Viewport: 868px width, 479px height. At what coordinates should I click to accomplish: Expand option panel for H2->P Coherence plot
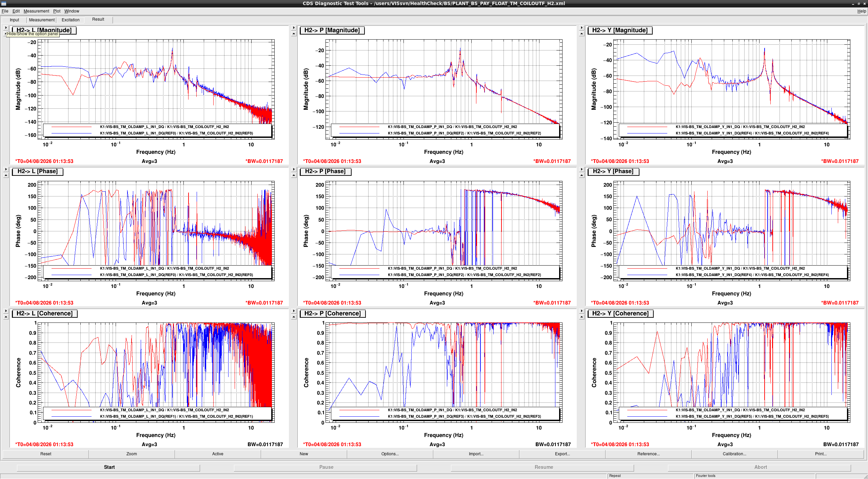coord(294,311)
